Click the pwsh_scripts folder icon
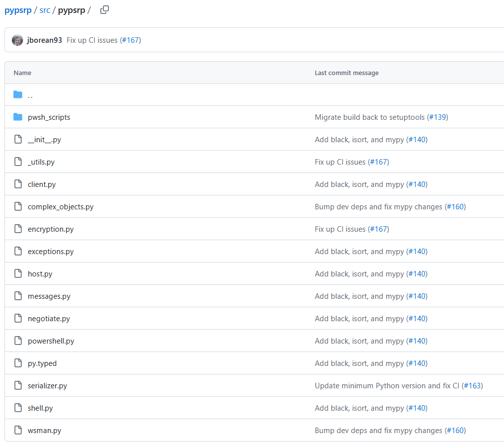The image size is (504, 442). click(x=18, y=117)
